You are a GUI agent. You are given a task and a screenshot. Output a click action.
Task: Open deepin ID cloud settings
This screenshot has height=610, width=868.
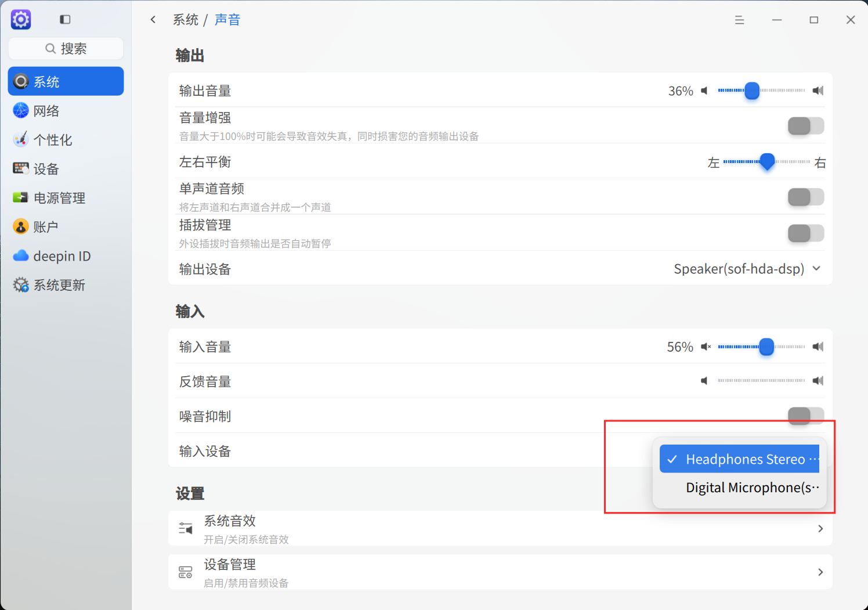coord(66,255)
